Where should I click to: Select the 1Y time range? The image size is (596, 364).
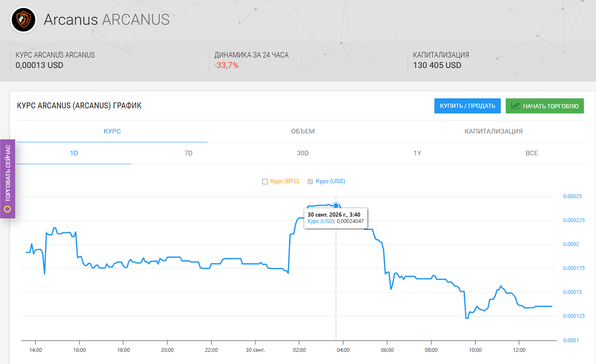coord(417,153)
